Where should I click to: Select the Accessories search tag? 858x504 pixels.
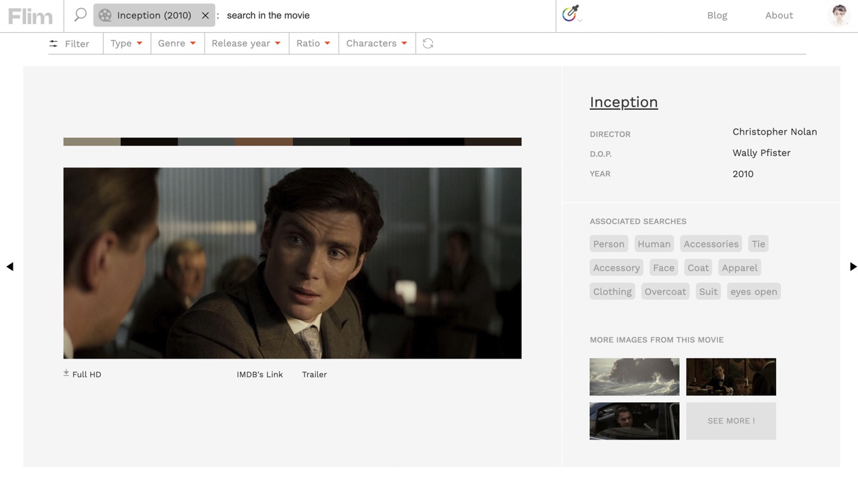pyautogui.click(x=711, y=244)
